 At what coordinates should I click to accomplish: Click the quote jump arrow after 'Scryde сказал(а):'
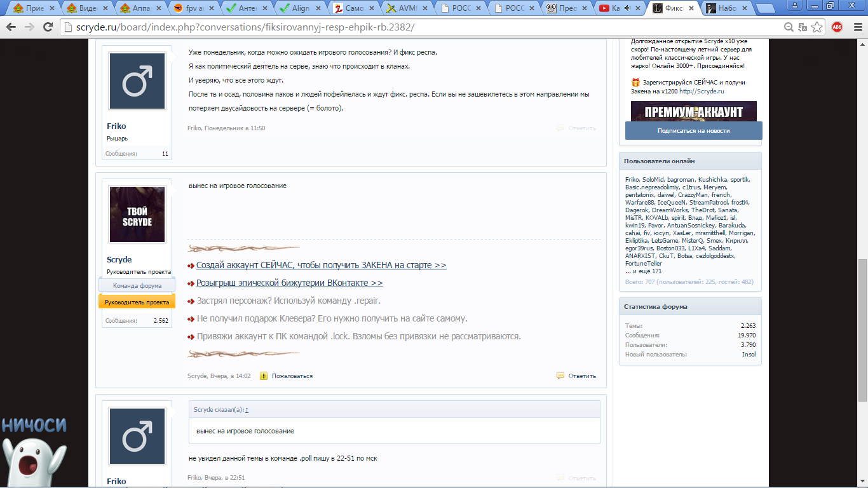click(x=247, y=410)
